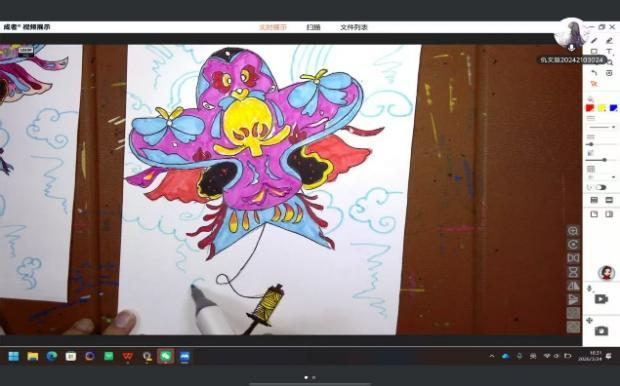
Task: Open the 扫描 scan tab
Action: coord(313,27)
